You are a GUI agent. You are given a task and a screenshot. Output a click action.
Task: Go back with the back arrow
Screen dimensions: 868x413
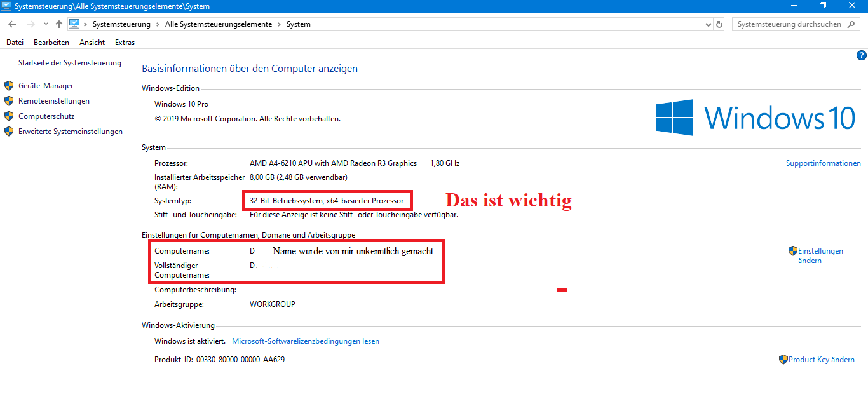tap(12, 24)
